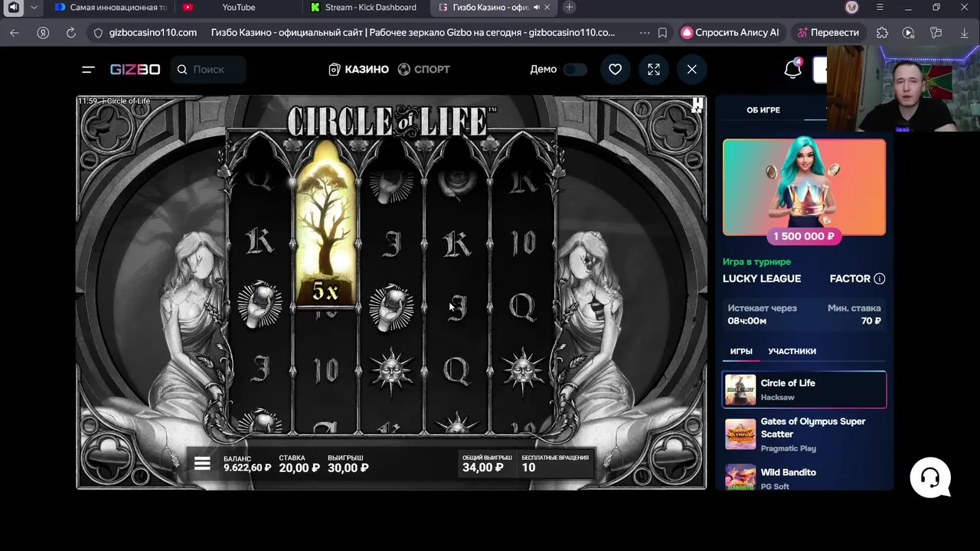Click Мин. ставка 70 ₽ value
The image size is (980, 551).
point(871,321)
